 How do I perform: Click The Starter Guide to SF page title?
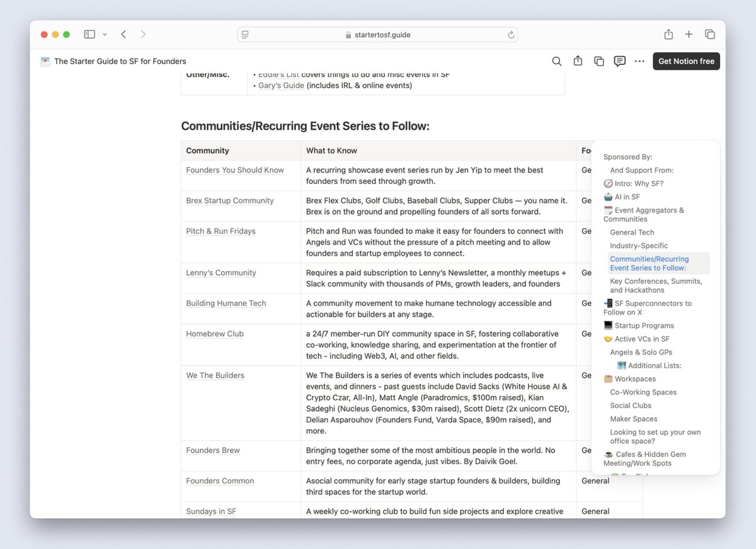(x=120, y=61)
